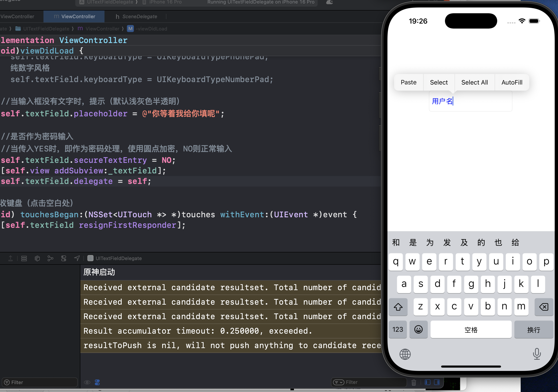Image resolution: width=558 pixels, height=392 pixels.
Task: Tap Paste in the popup menu
Action: point(408,82)
